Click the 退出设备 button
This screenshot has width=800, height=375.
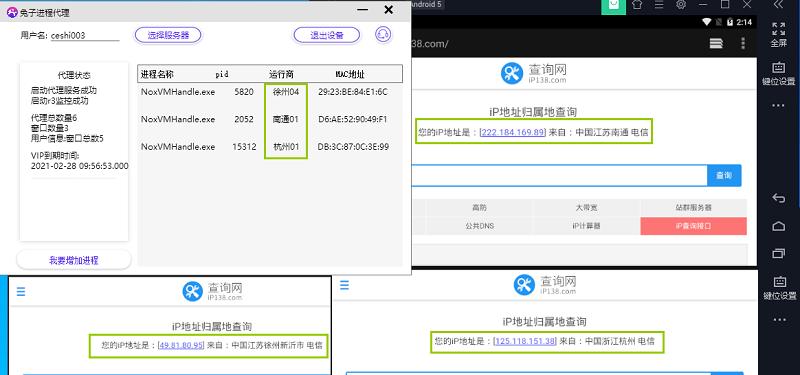327,35
